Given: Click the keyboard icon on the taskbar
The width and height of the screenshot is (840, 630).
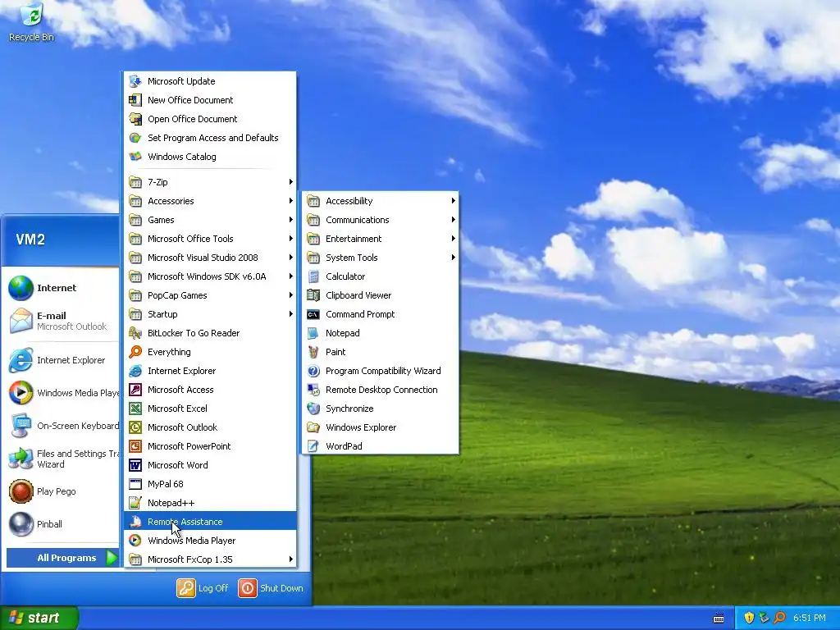Looking at the screenshot, I should pos(719,619).
